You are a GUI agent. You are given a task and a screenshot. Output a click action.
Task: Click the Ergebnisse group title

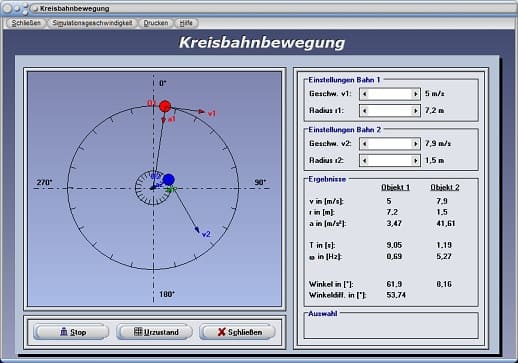click(327, 179)
